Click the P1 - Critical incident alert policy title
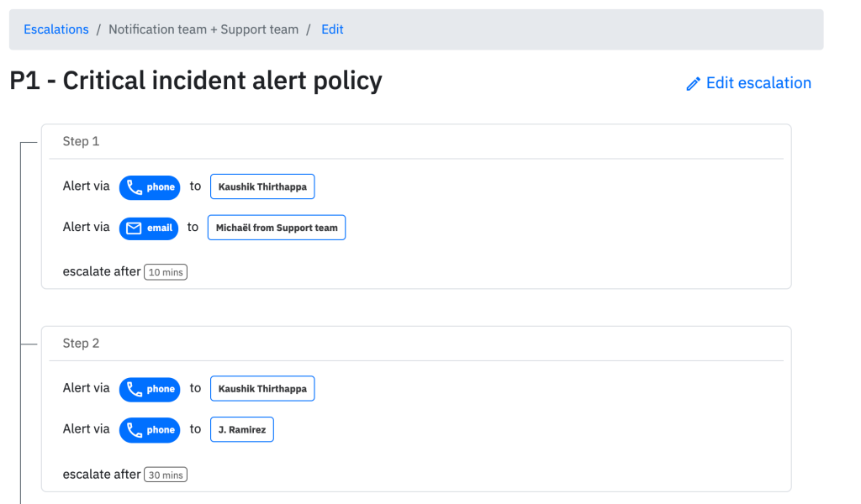The width and height of the screenshot is (861, 504). pos(196,81)
